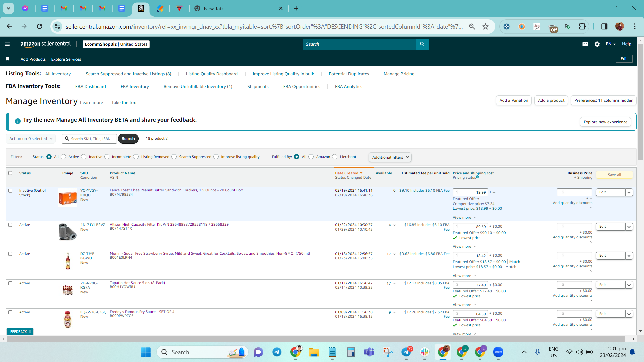Image resolution: width=644 pixels, height=362 pixels.
Task: Go back using the browser back arrow
Action: 9,26
